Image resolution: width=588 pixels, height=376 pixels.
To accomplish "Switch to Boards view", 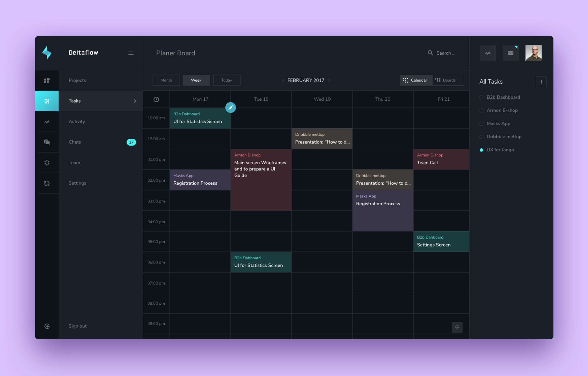I will pos(447,81).
